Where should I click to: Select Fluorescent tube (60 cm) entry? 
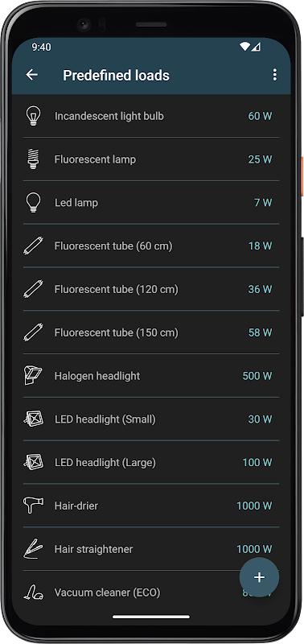[x=151, y=246]
